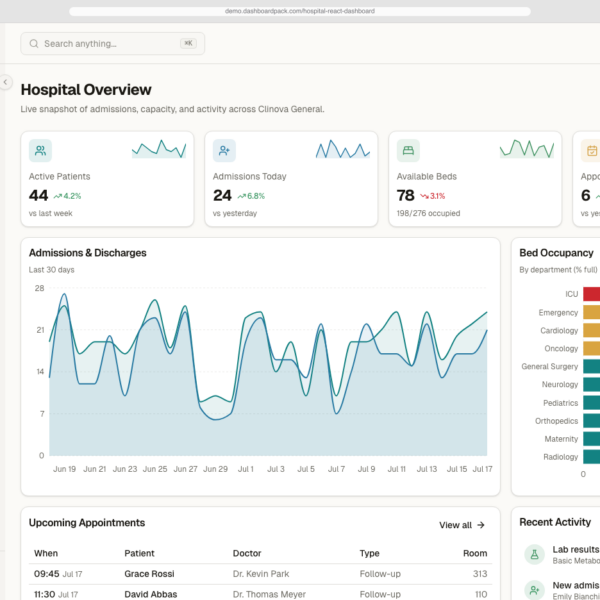Collapse sidebar with the chevron toggle
Image resolution: width=600 pixels, height=600 pixels.
coord(5,82)
